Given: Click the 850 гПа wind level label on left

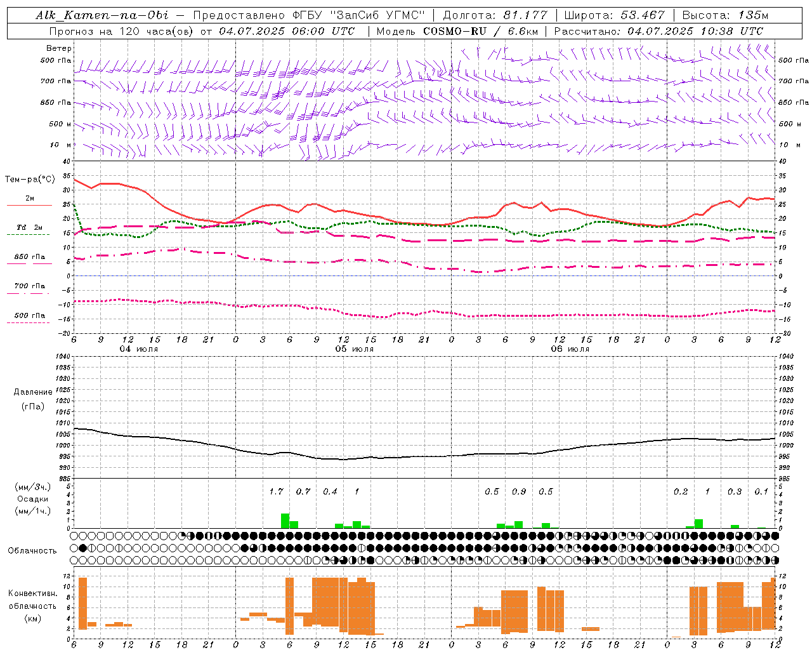Looking at the screenshot, I should click(56, 102).
